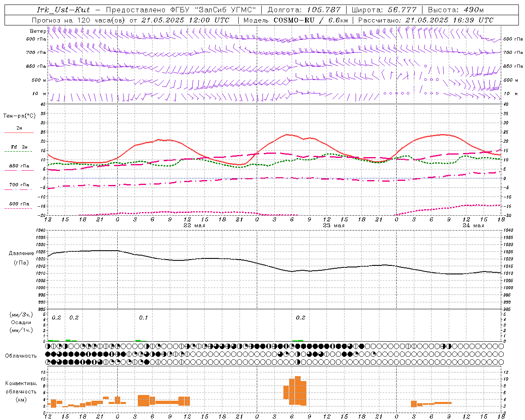Click the model name COSMO-RU / 6.6км
The image size is (525, 420).
tap(311, 20)
